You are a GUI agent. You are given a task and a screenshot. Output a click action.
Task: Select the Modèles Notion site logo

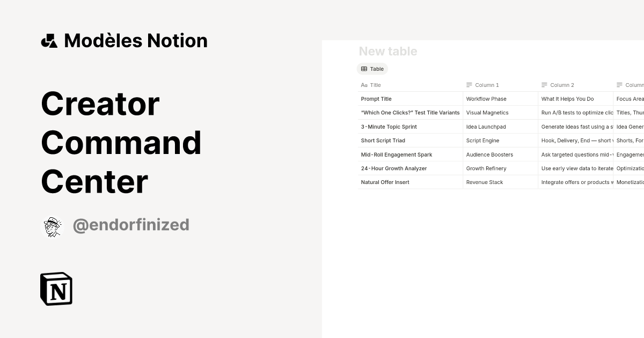(x=49, y=40)
